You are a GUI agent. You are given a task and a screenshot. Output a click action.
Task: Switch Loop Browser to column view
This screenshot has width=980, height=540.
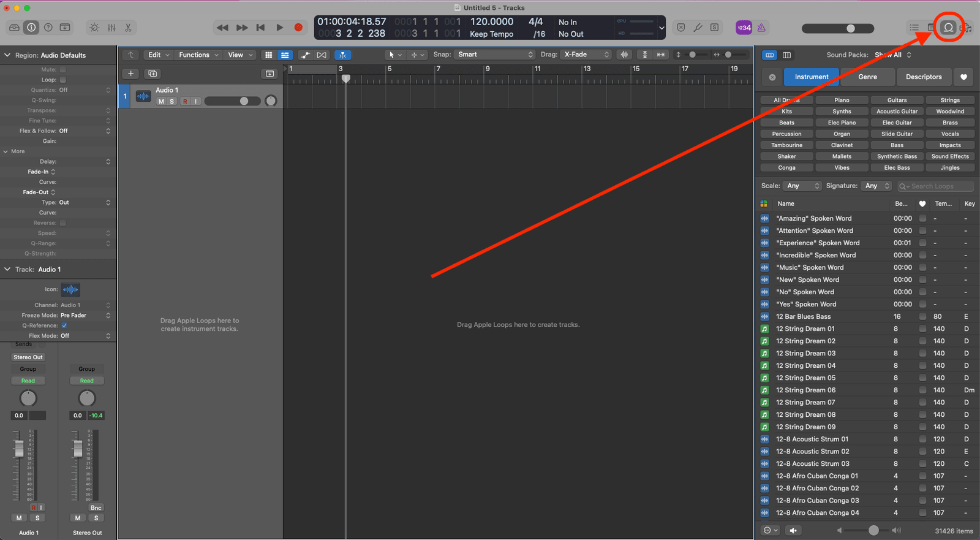tap(786, 55)
